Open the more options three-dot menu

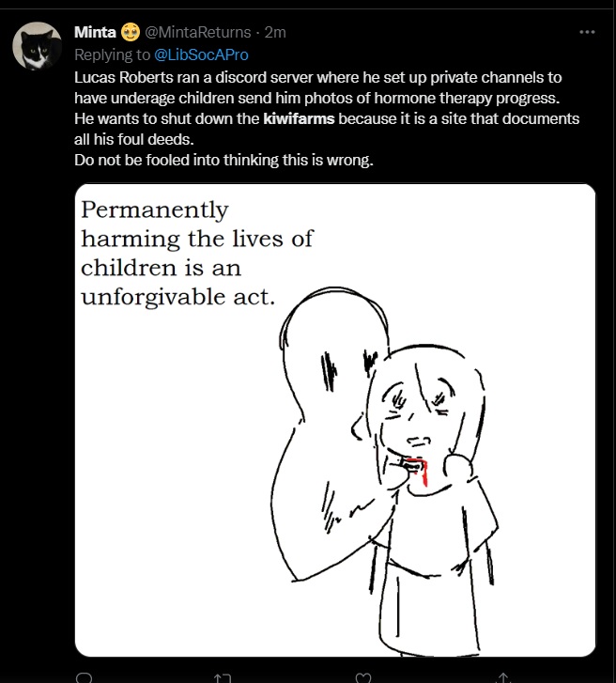588,32
